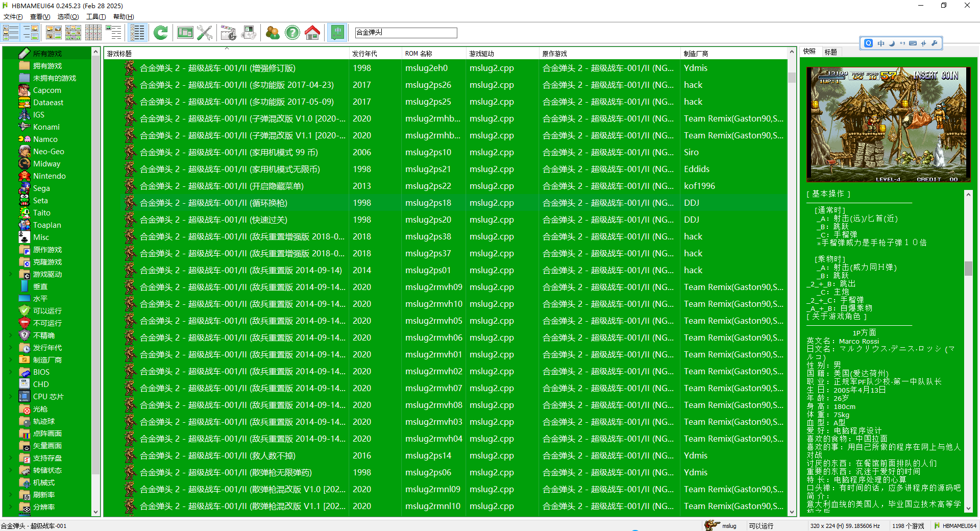Click the Metal Slug snapshot image

[889, 125]
